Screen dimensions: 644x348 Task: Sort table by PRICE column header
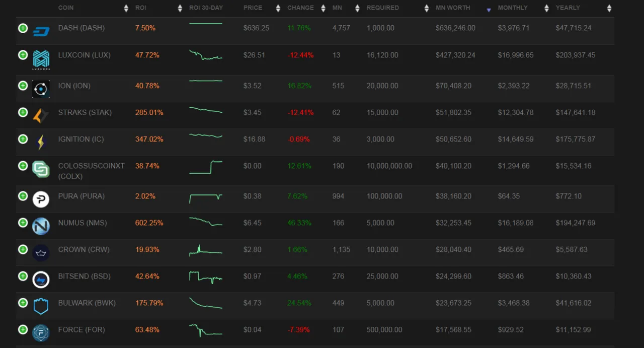click(x=253, y=8)
